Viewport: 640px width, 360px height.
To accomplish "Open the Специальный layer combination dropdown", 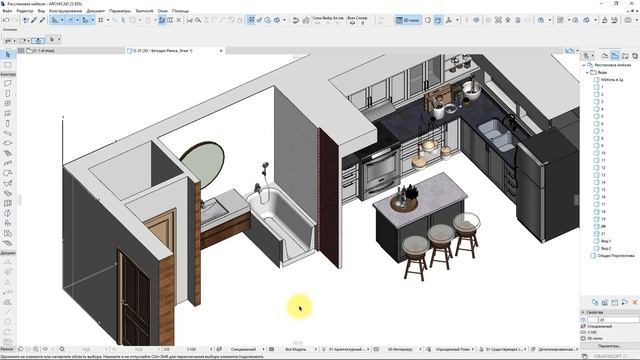I will coord(243,349).
